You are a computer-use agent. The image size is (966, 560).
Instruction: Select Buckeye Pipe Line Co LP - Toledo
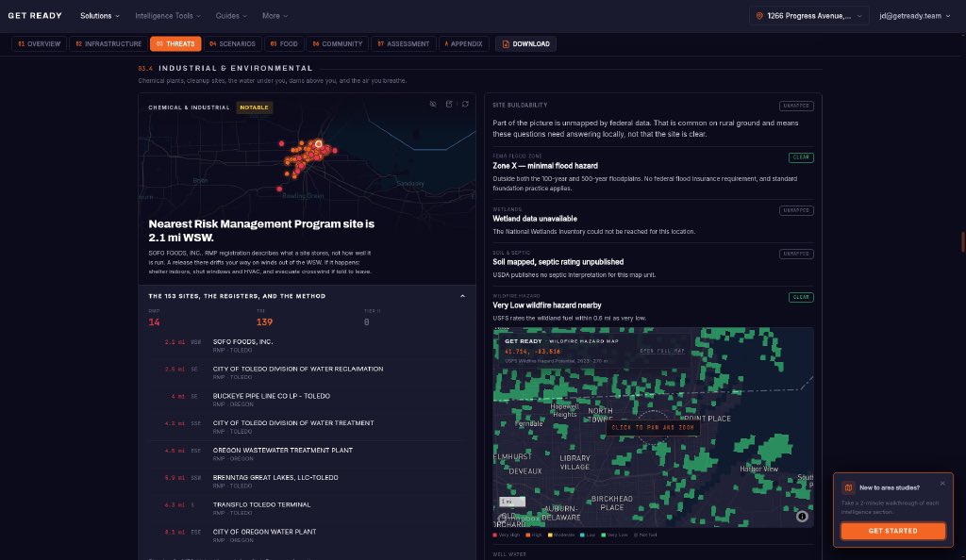pyautogui.click(x=307, y=400)
